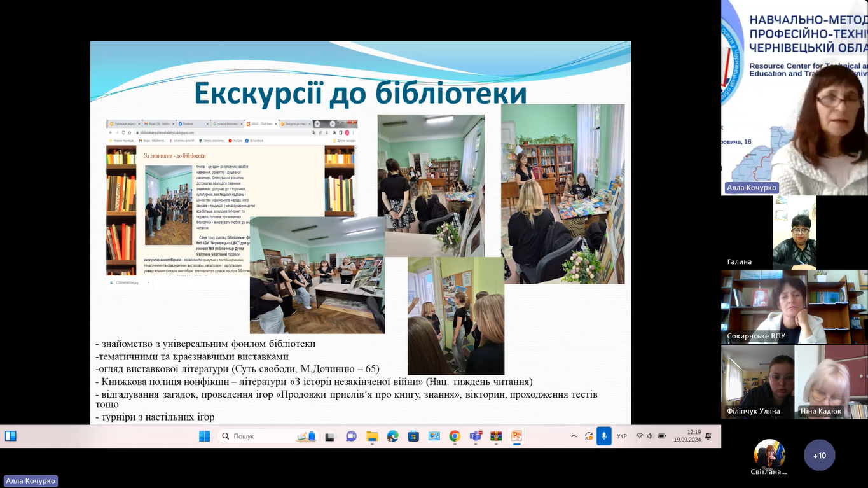Open the УКР language switcher
The image size is (868, 488).
(622, 436)
